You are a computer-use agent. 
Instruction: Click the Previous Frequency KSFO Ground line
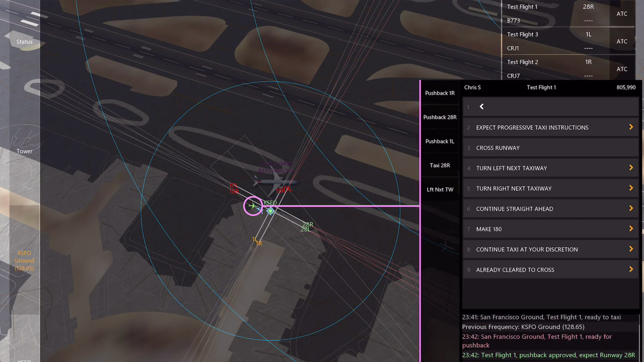click(x=523, y=327)
